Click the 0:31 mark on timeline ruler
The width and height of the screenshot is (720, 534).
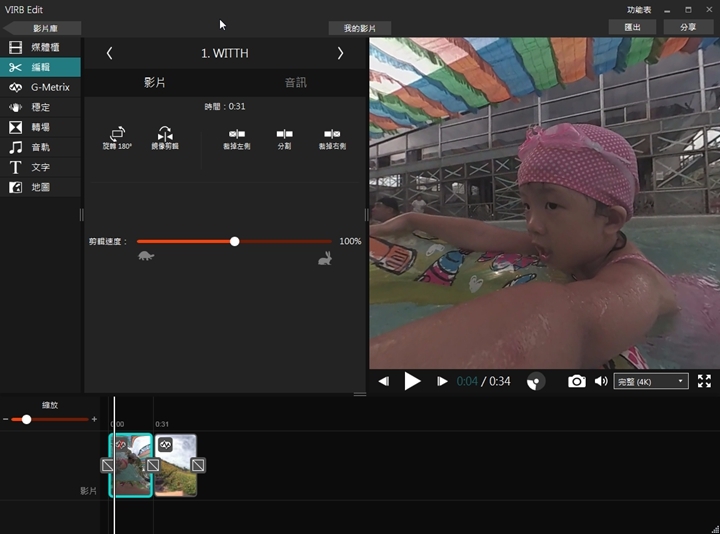162,424
